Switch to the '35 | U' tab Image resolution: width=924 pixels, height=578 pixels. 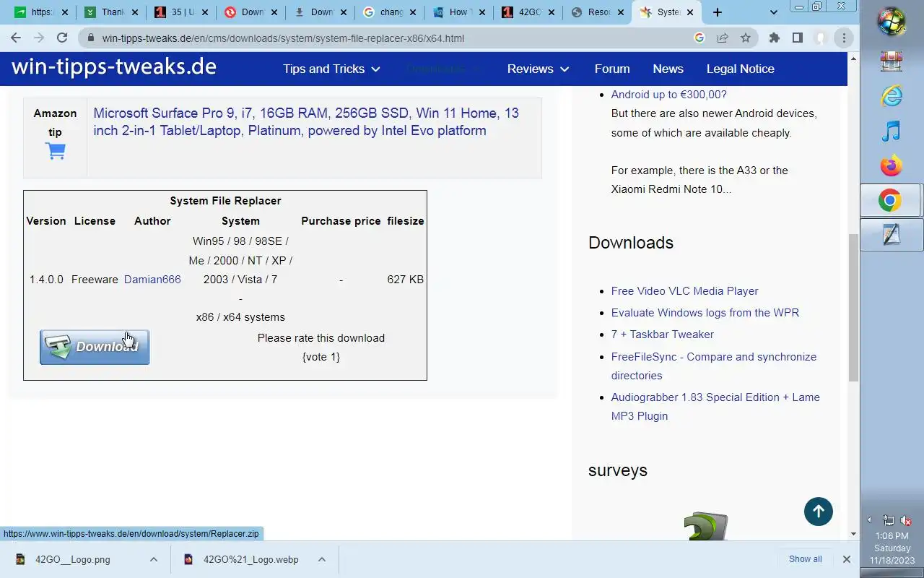tap(182, 12)
